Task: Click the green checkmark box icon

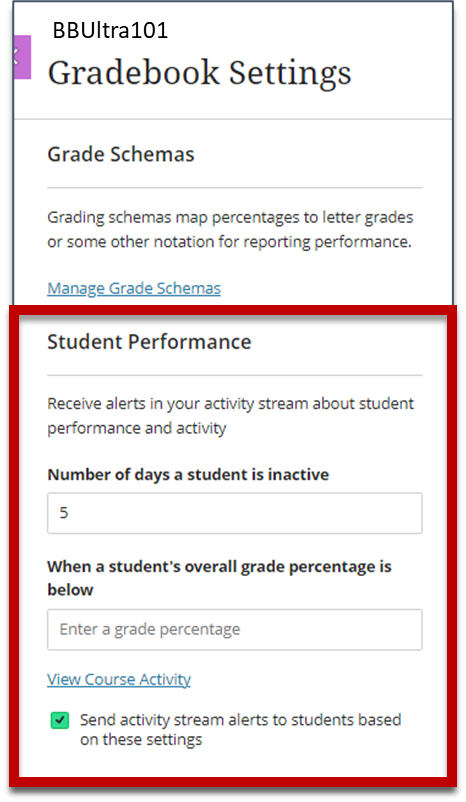Action: click(x=60, y=720)
